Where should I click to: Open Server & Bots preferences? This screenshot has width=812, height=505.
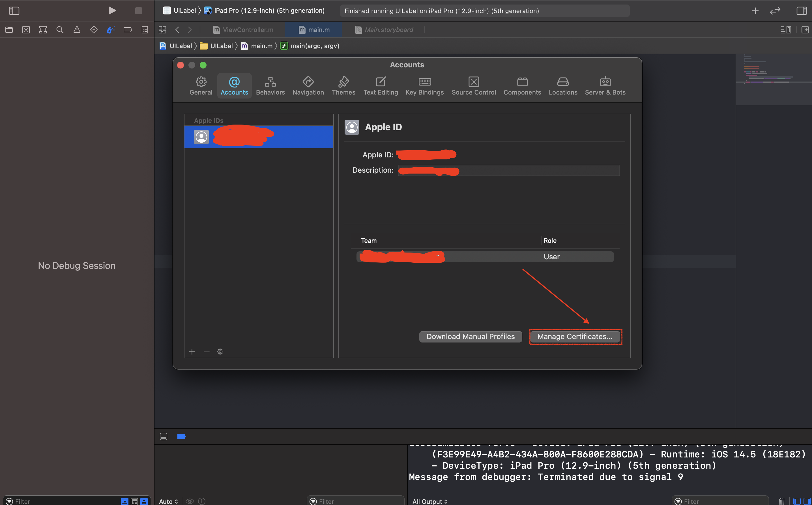(605, 86)
